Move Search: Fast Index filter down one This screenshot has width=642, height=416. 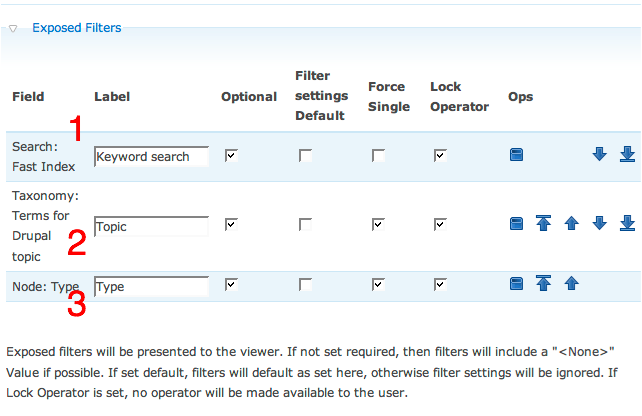pos(599,154)
